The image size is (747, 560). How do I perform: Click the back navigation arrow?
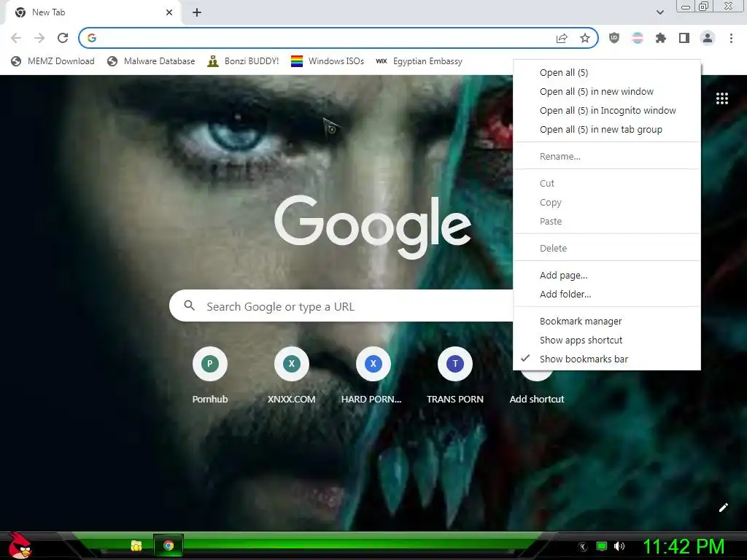tap(16, 38)
